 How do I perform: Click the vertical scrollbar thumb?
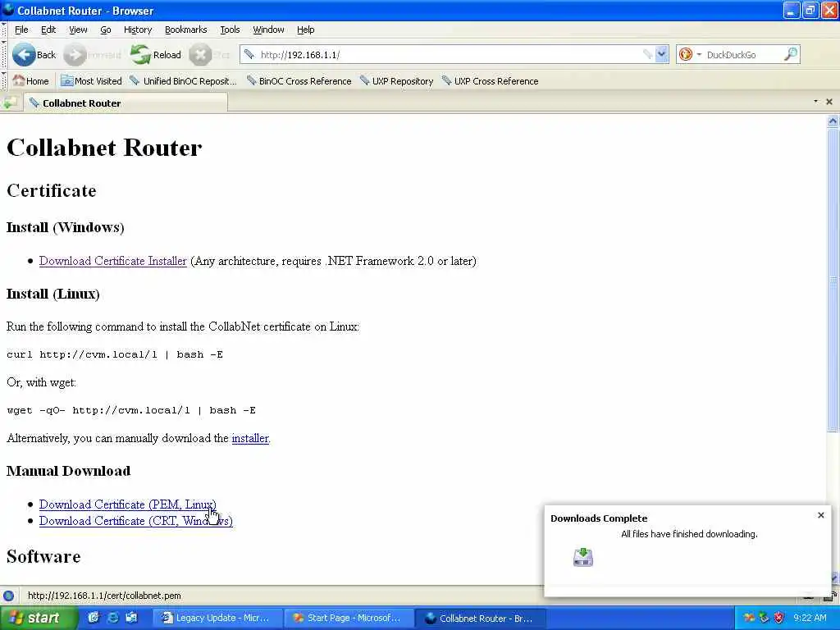tap(833, 279)
